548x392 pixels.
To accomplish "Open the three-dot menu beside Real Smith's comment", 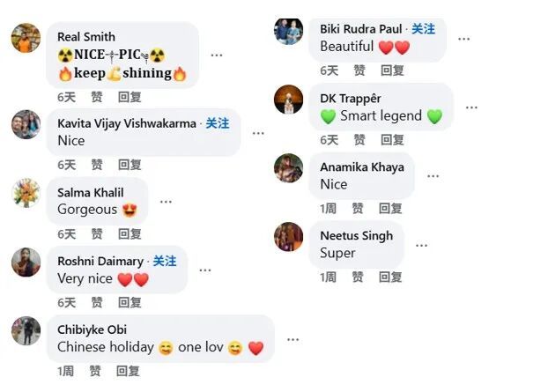I will tap(217, 55).
